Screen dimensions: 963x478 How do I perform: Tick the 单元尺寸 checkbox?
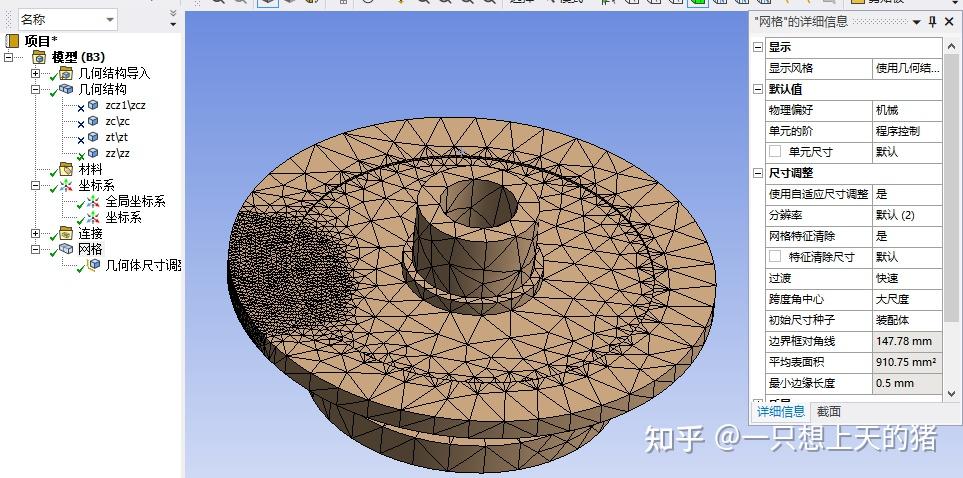[775, 151]
